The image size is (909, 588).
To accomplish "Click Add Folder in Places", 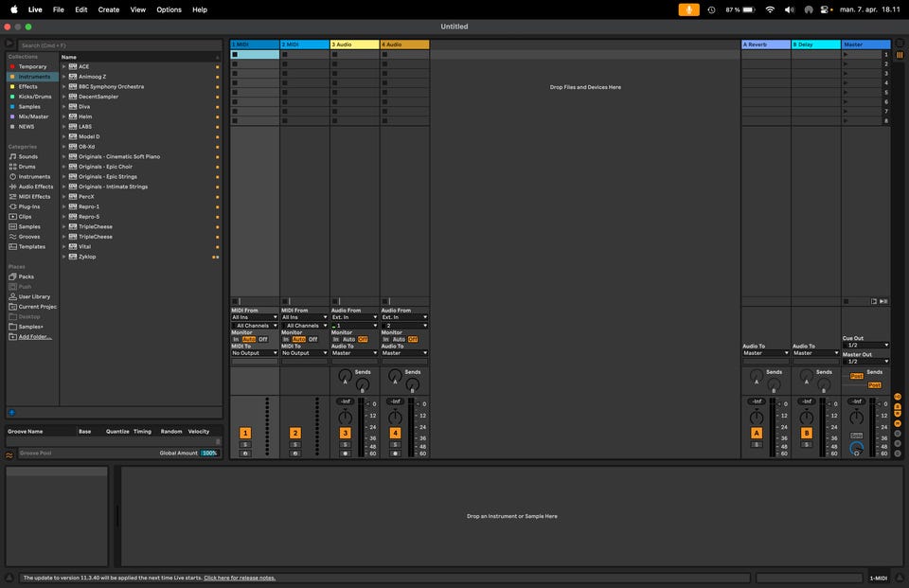I will 35,337.
